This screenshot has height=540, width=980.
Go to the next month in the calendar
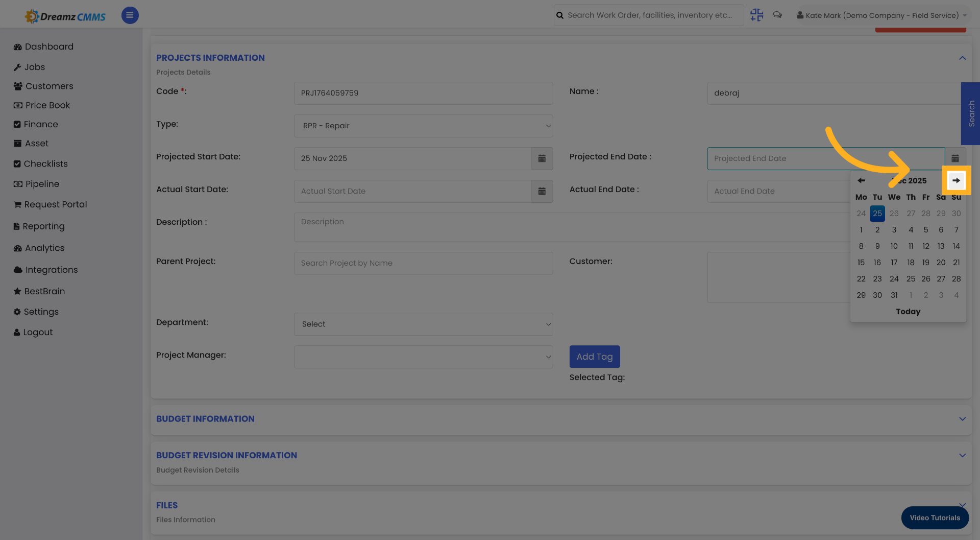[x=955, y=180]
